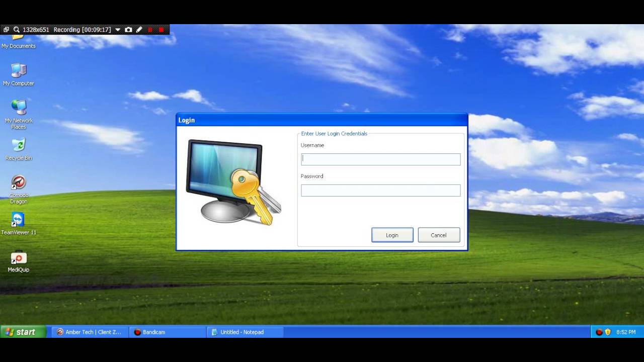
Task: Switch to Amber Tech browser taskbar item
Action: coord(90,332)
